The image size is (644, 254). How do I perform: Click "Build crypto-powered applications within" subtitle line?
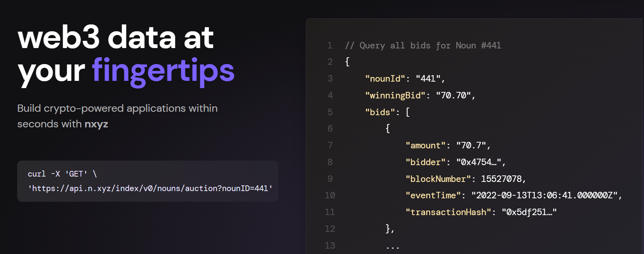[117, 108]
